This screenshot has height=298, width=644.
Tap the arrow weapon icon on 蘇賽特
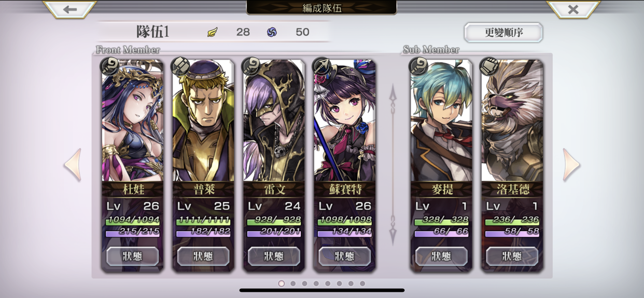322,66
